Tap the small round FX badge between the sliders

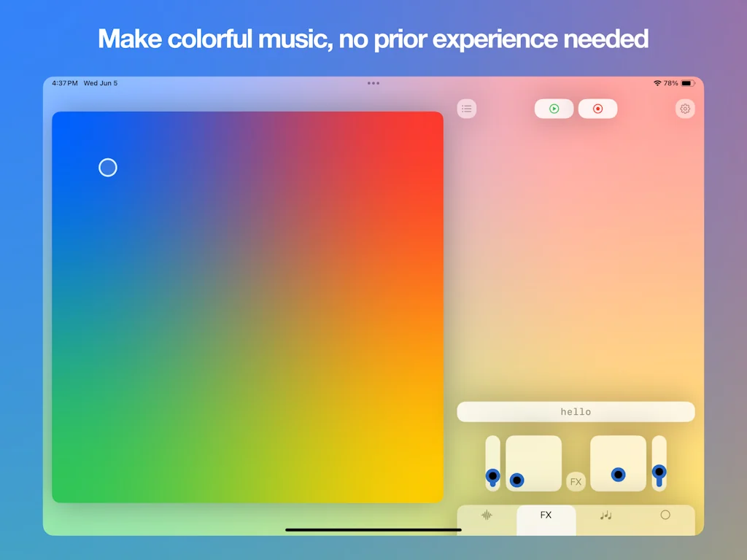[576, 481]
